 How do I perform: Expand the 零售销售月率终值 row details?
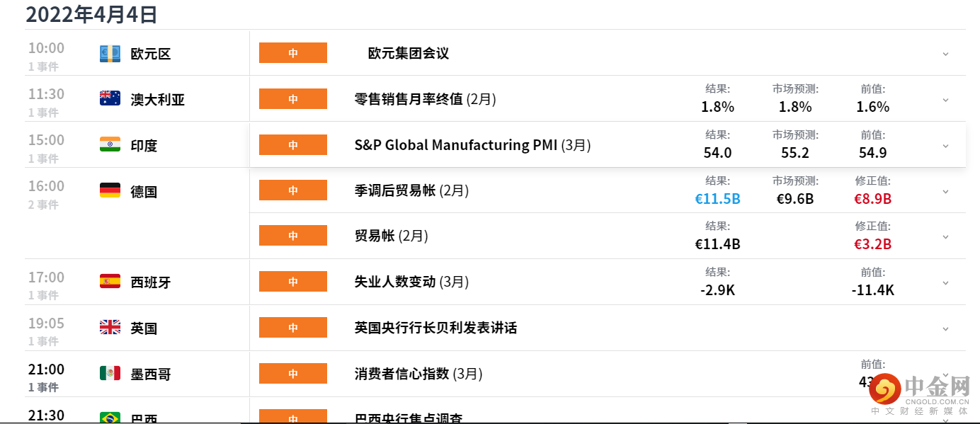tap(945, 100)
